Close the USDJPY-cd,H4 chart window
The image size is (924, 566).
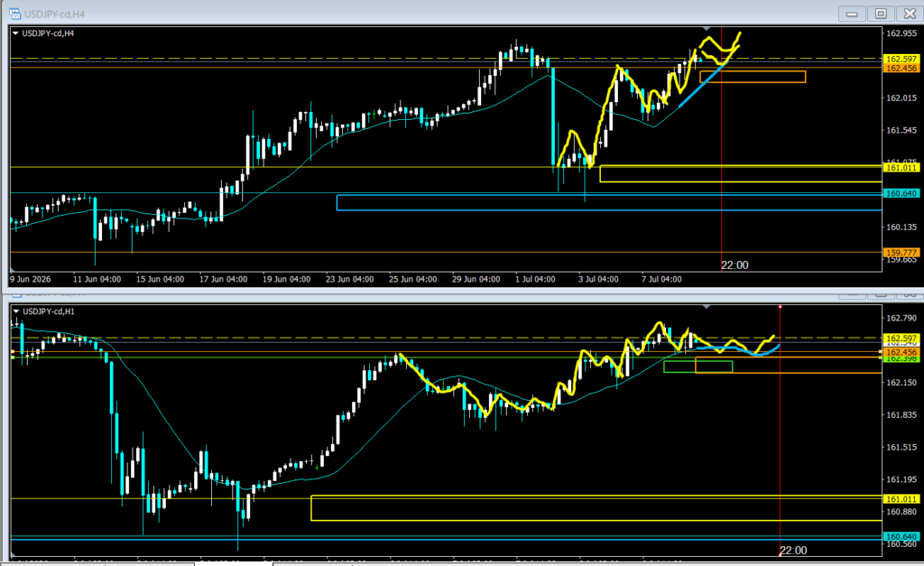(910, 14)
